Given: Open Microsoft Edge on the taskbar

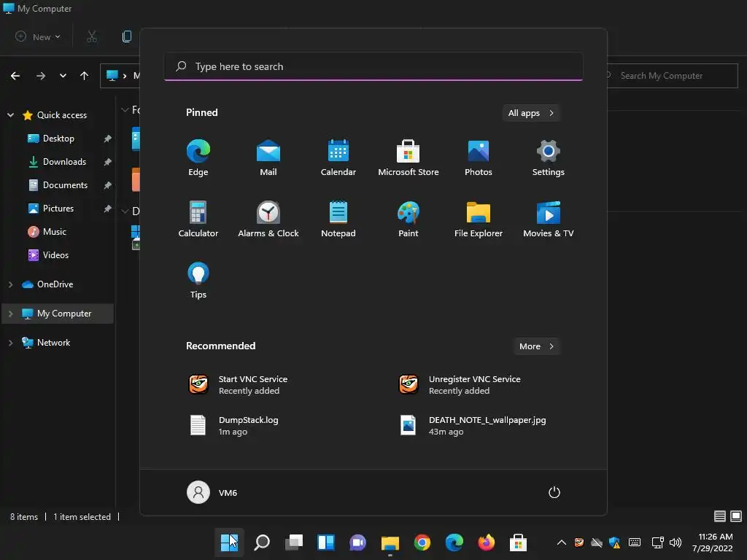Looking at the screenshot, I should coord(454,542).
